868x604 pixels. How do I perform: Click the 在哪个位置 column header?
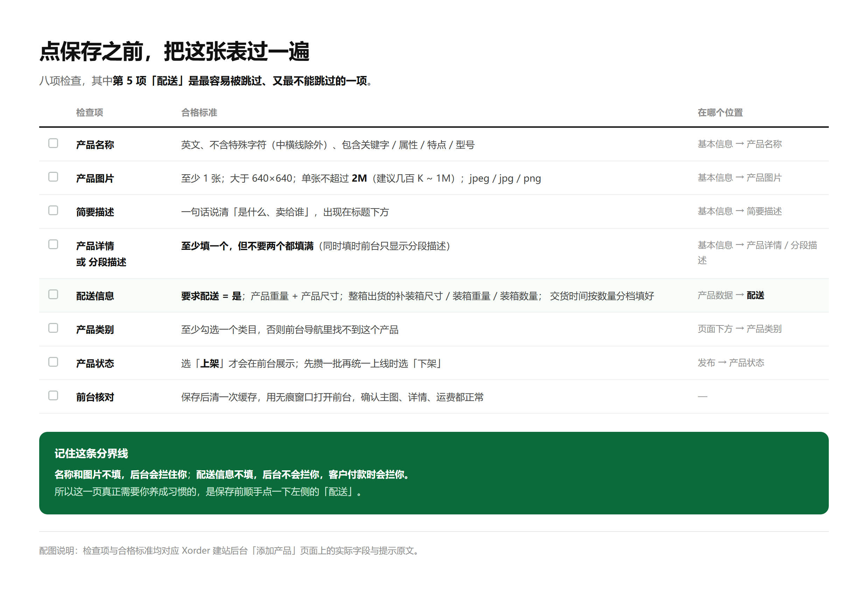point(720,113)
